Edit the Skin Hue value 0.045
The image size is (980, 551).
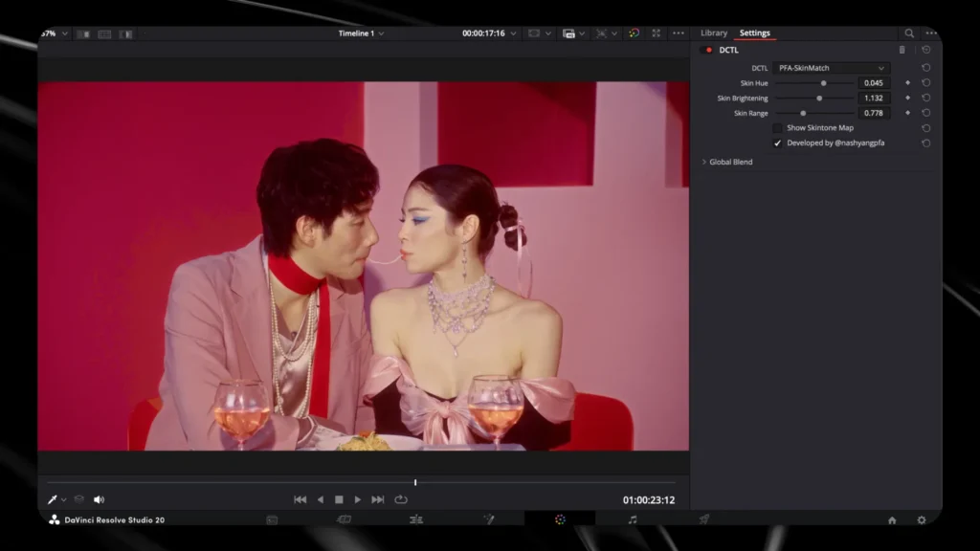873,83
